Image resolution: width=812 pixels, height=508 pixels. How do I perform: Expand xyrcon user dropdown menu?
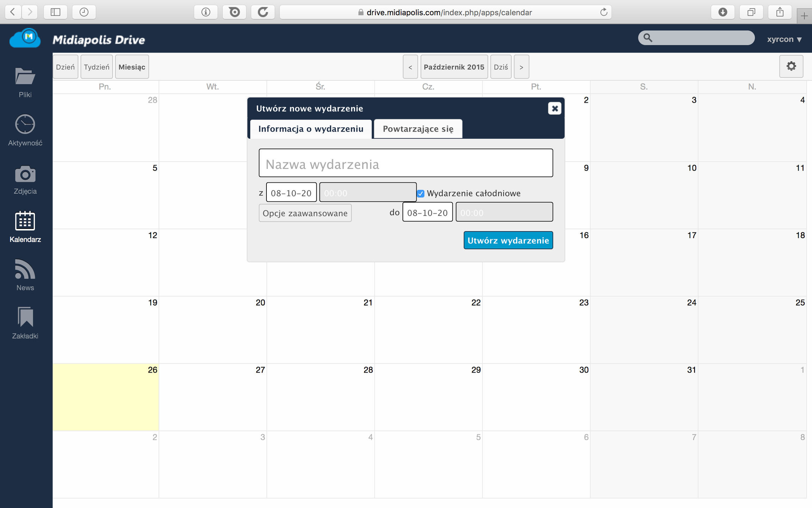[784, 39]
